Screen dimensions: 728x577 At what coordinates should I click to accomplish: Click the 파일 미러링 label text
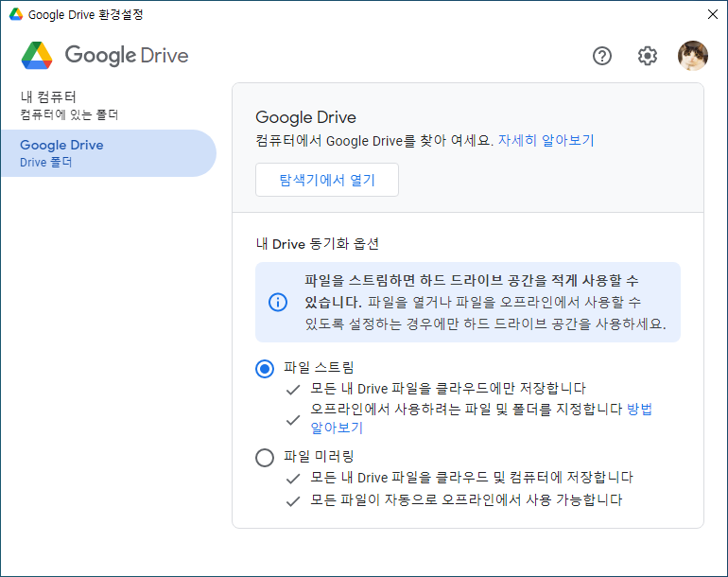tap(319, 456)
